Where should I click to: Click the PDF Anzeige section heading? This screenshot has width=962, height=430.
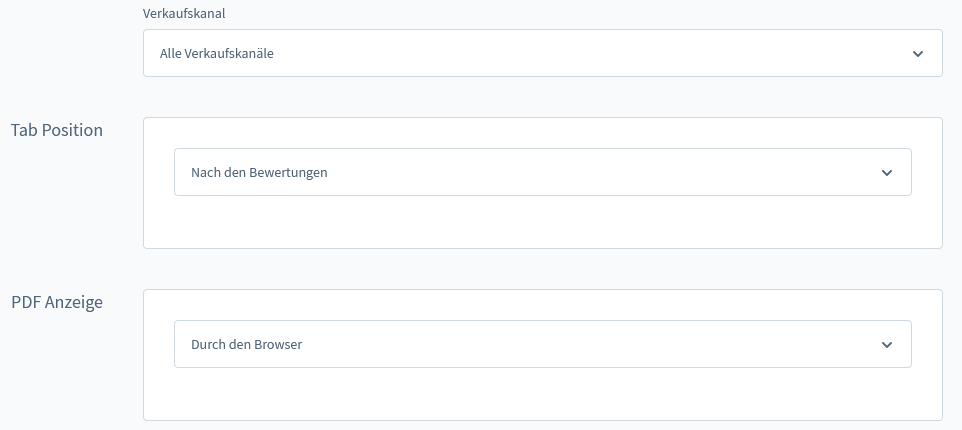pos(57,302)
